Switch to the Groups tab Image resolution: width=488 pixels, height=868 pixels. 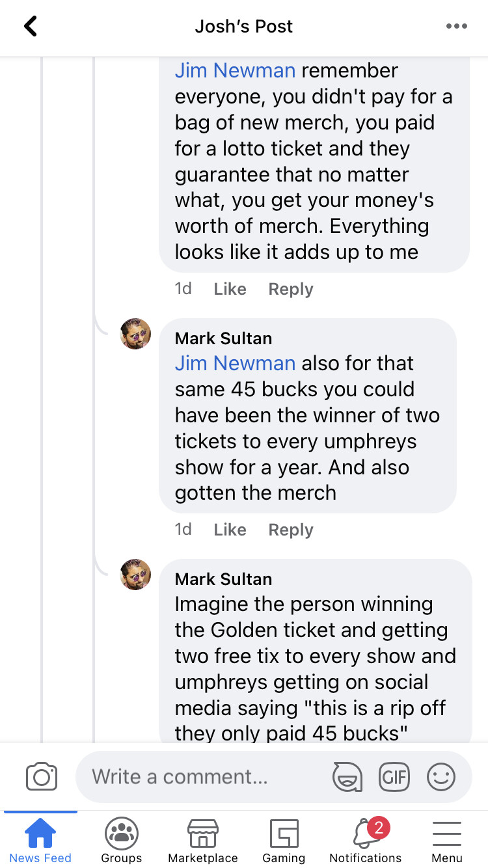click(x=122, y=841)
